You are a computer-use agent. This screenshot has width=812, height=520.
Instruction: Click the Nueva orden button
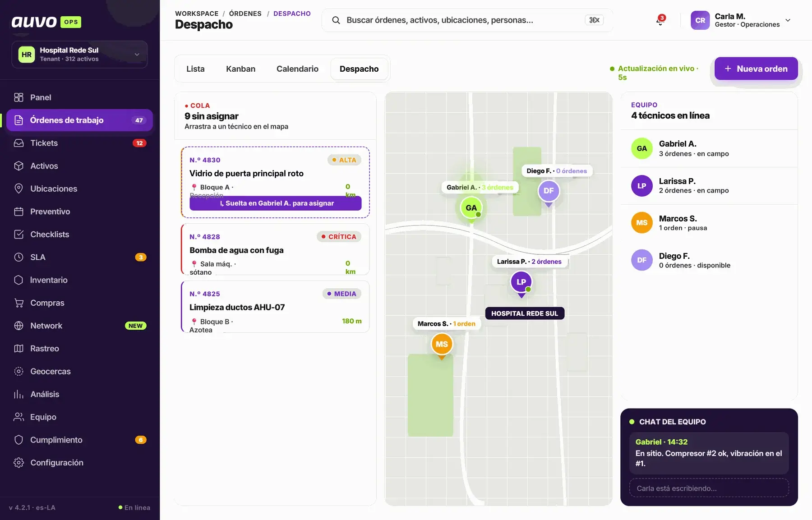756,69
